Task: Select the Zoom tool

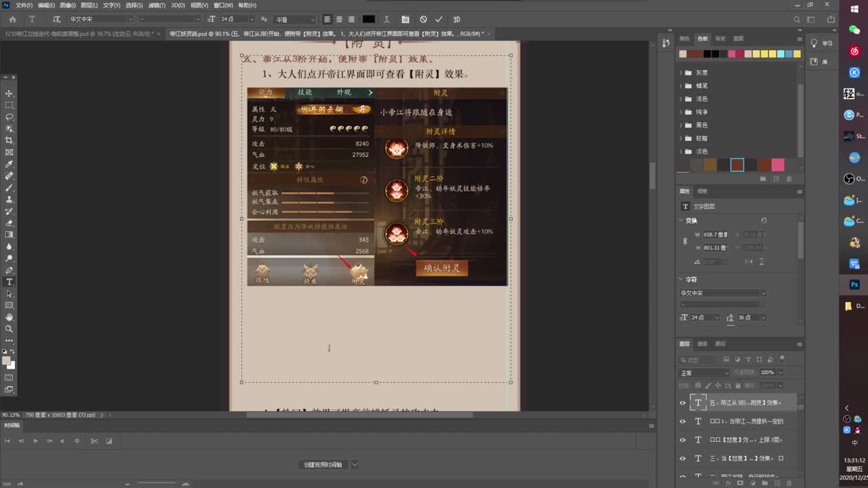Action: pyautogui.click(x=9, y=329)
